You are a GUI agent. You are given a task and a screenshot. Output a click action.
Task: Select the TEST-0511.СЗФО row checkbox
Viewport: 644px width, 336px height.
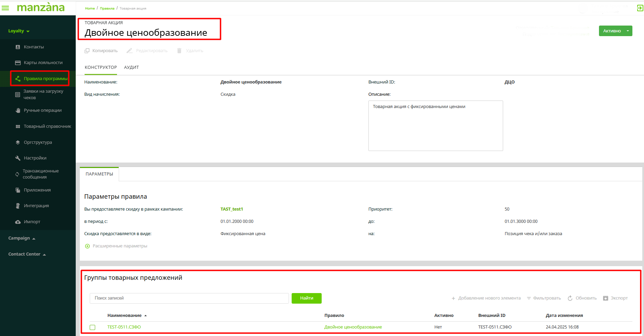pyautogui.click(x=92, y=327)
